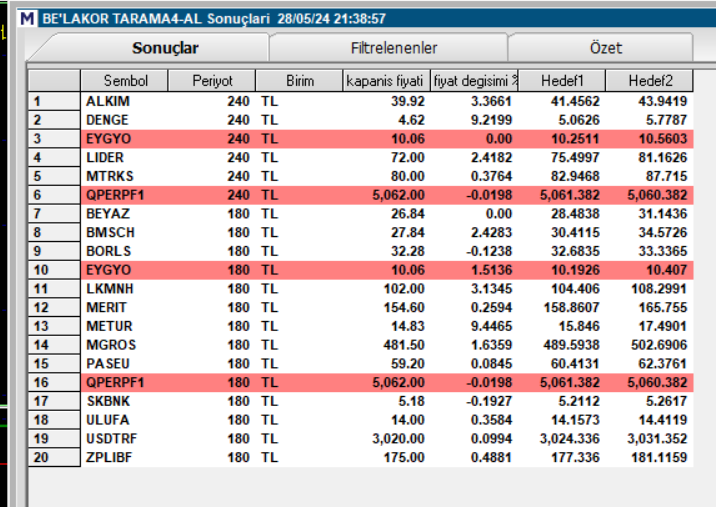The width and height of the screenshot is (716, 507).
Task: Click USDTRF closing price 3,020.00
Action: pyautogui.click(x=398, y=438)
